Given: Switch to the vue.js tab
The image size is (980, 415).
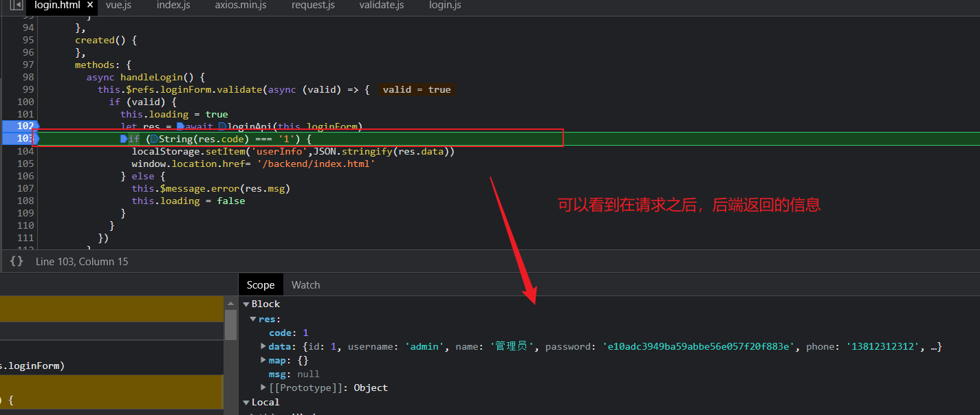Looking at the screenshot, I should (118, 5).
